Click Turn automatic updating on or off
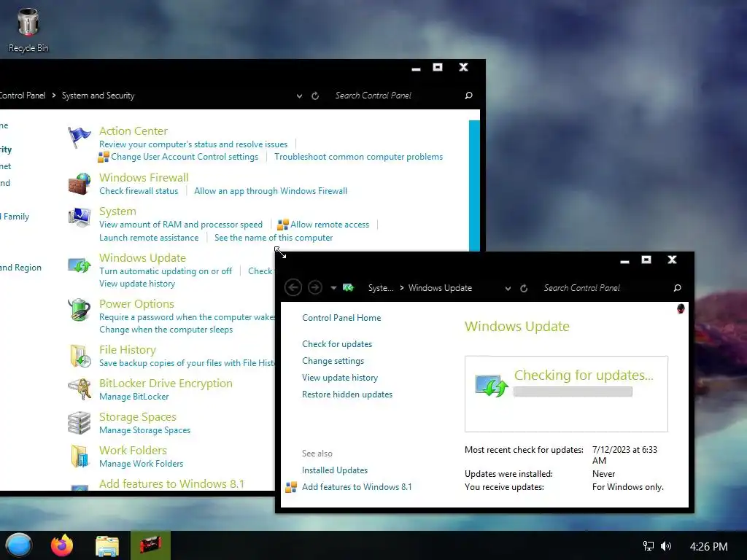 tap(166, 271)
